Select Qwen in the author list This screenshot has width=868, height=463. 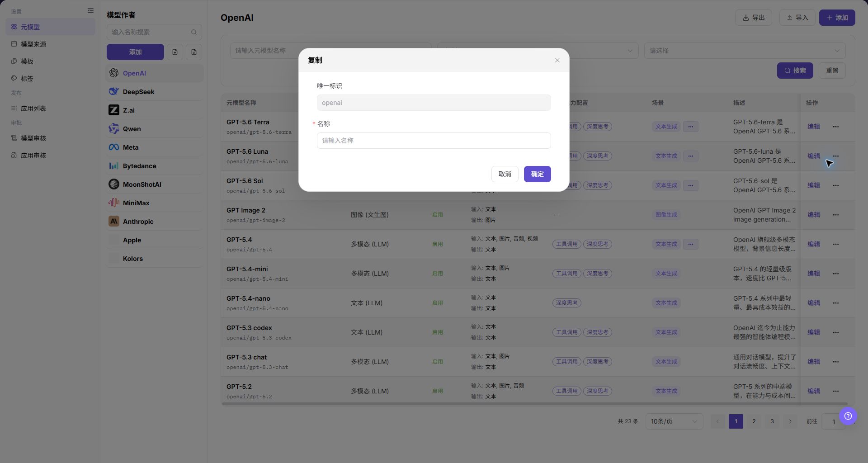click(x=155, y=129)
